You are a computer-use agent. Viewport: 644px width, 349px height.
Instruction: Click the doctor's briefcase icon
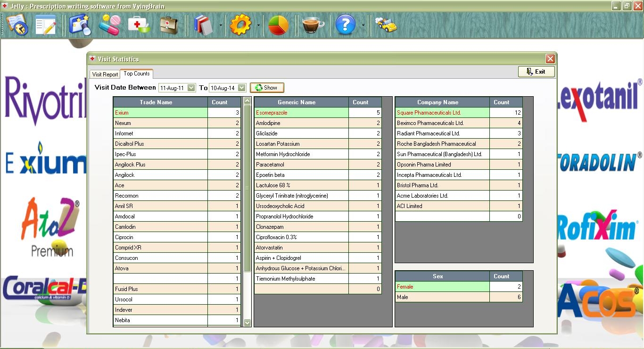coord(169,25)
